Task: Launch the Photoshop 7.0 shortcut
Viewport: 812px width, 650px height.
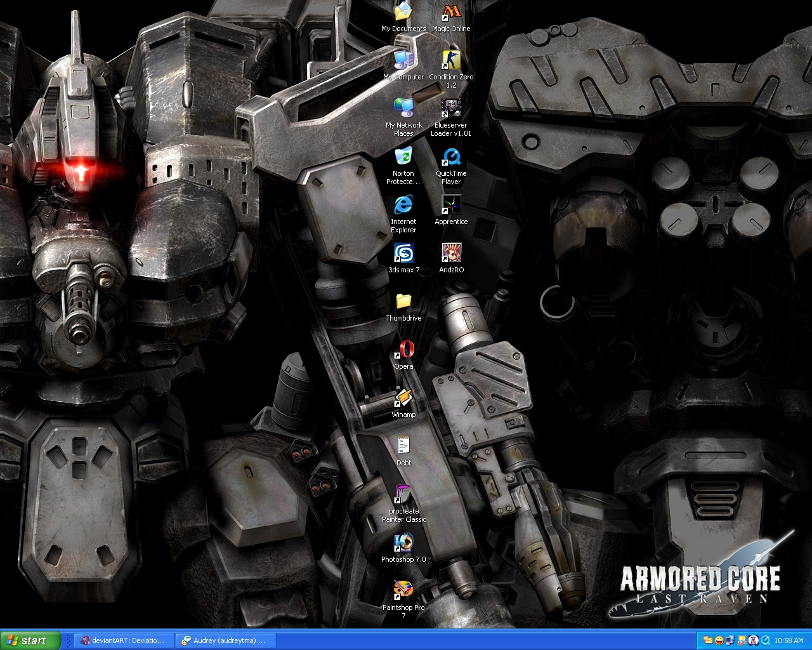Action: 403,548
